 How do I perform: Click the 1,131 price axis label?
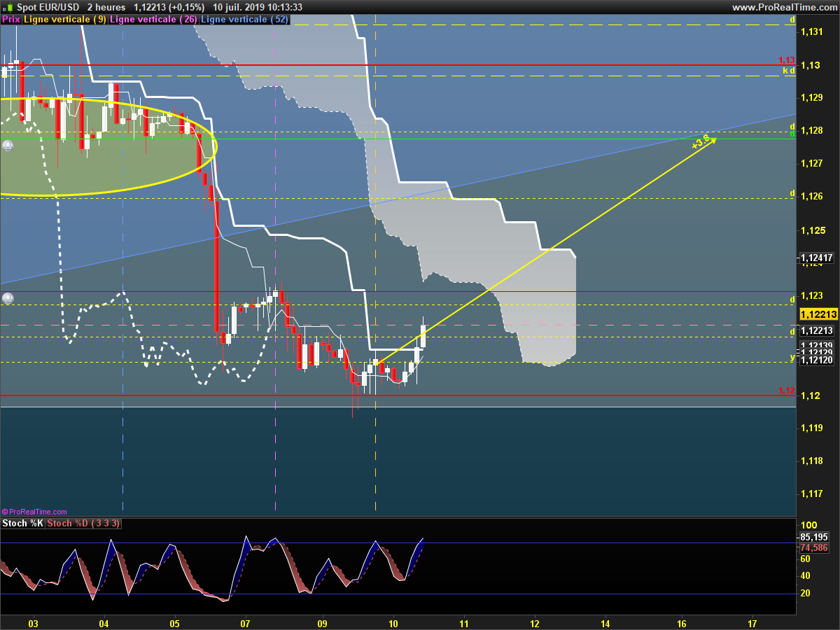(x=811, y=32)
